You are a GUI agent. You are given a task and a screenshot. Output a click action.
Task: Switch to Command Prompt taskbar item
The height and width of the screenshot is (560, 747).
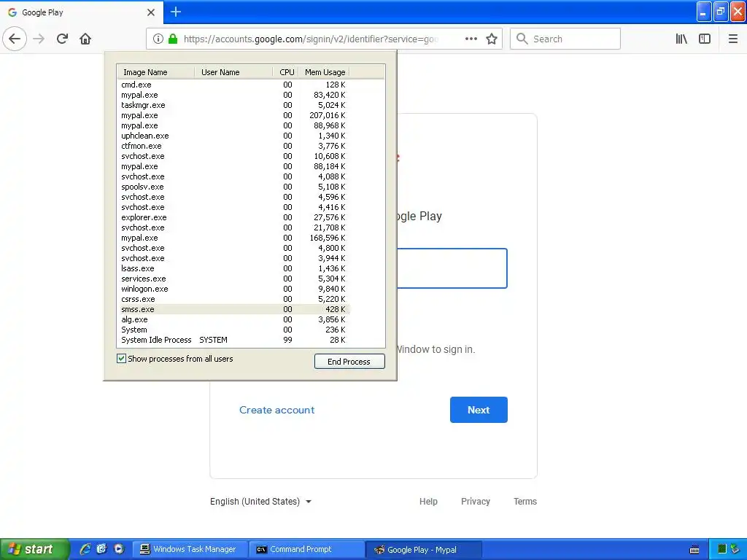click(306, 549)
